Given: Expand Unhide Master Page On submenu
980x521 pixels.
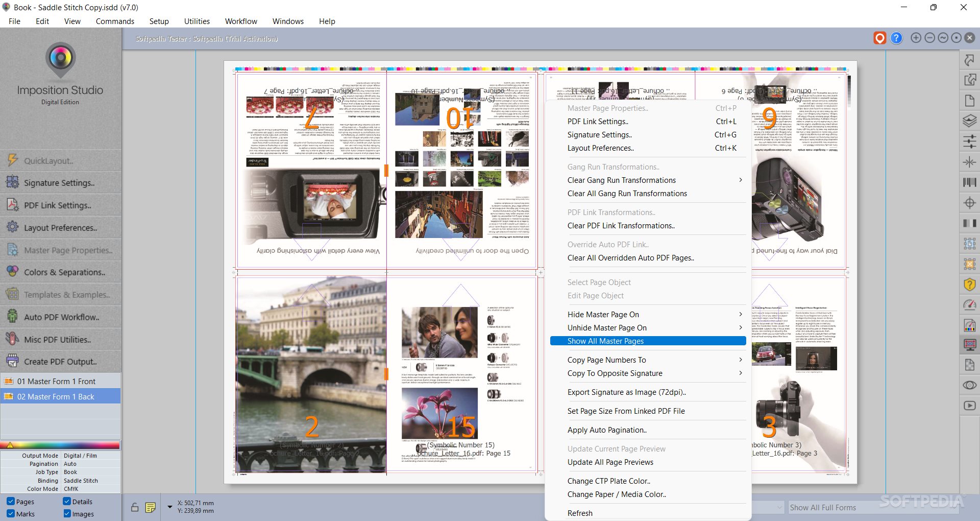Looking at the screenshot, I should (648, 328).
